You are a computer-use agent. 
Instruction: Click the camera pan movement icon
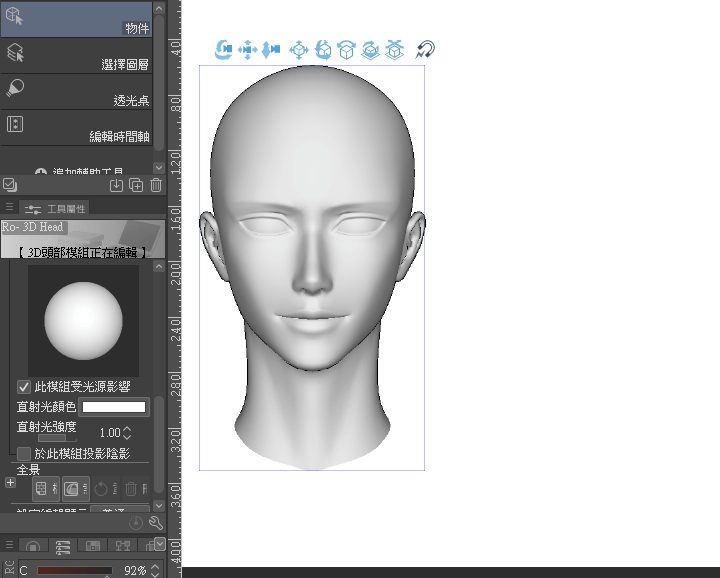tap(247, 49)
